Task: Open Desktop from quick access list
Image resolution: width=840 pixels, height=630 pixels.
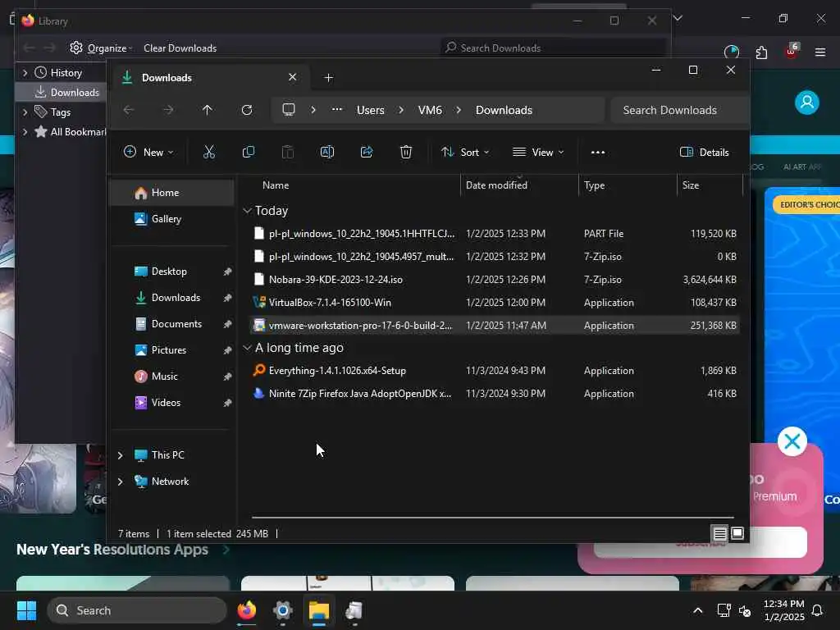Action: [x=171, y=271]
